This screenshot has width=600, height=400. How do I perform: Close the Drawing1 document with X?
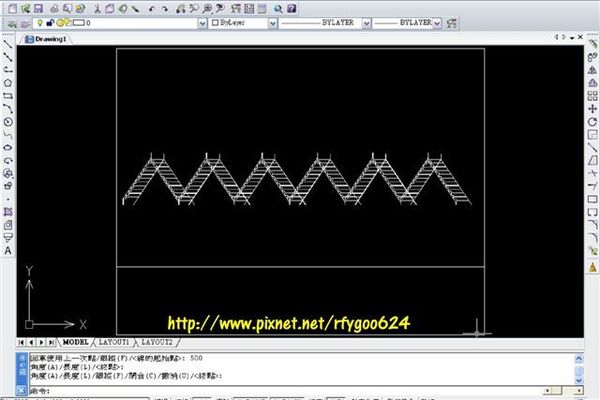pos(580,37)
